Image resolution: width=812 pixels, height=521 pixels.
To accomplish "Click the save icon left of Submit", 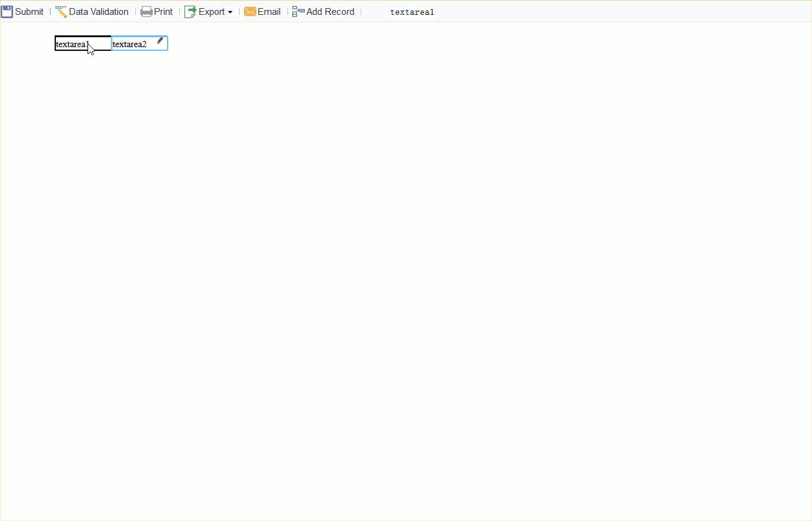I will click(6, 11).
